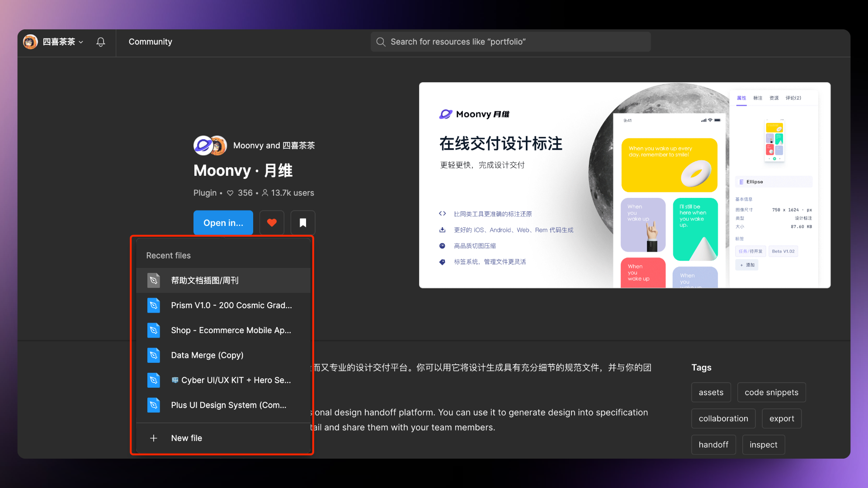Click the assets tag
The height and width of the screenshot is (488, 868).
pos(711,392)
